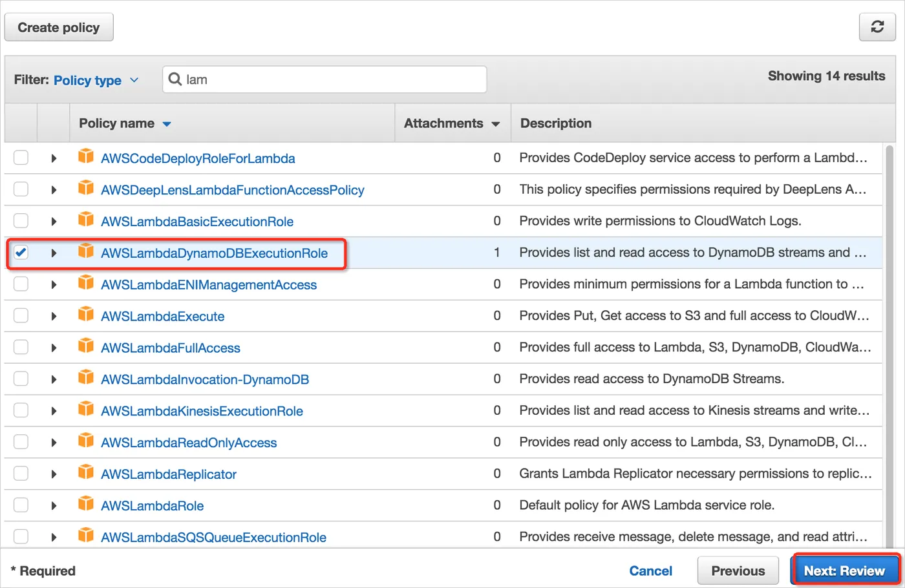Click 'Provides write permissions to CloudWatch Logs.' text
905x588 pixels.
[x=660, y=221]
